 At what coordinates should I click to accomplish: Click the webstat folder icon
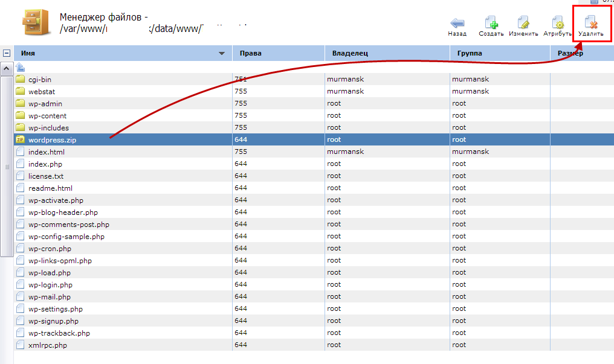click(21, 92)
